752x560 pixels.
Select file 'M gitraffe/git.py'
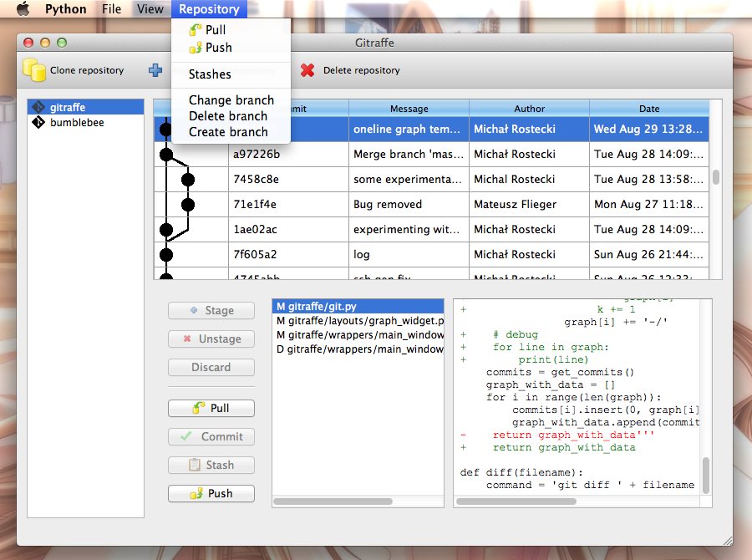(358, 306)
